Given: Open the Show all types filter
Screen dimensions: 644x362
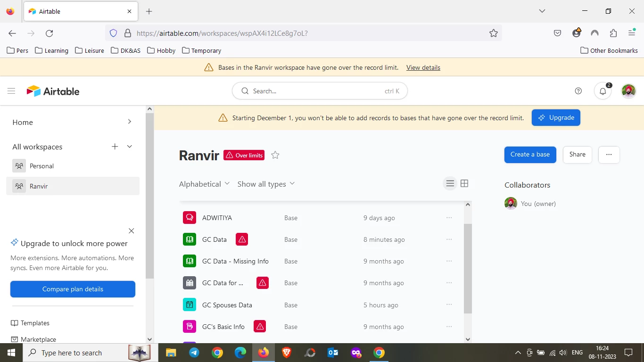Looking at the screenshot, I should (x=266, y=184).
